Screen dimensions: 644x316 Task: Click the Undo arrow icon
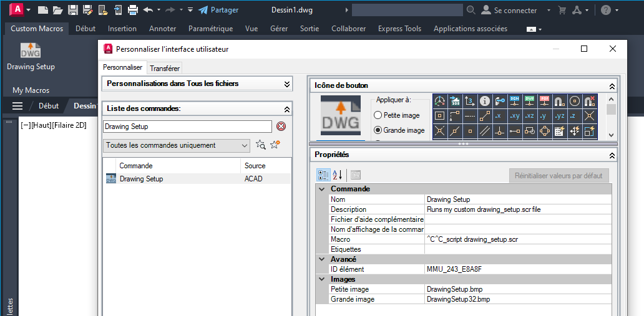point(148,10)
